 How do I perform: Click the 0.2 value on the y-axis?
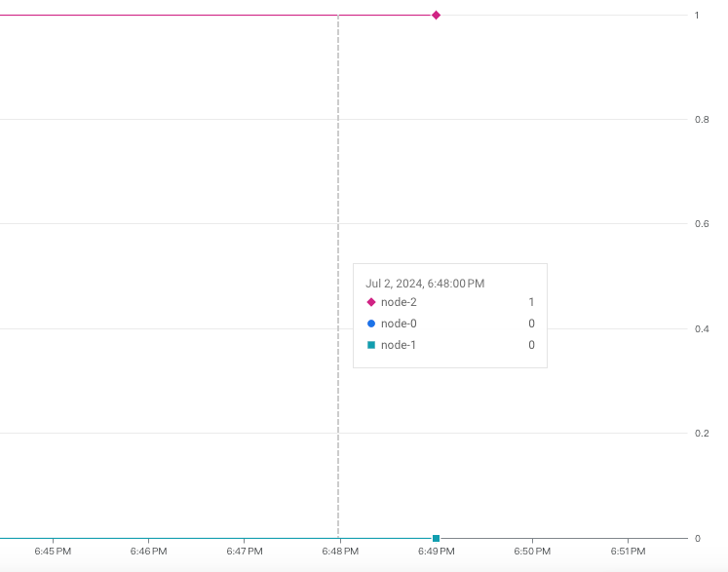(x=701, y=434)
